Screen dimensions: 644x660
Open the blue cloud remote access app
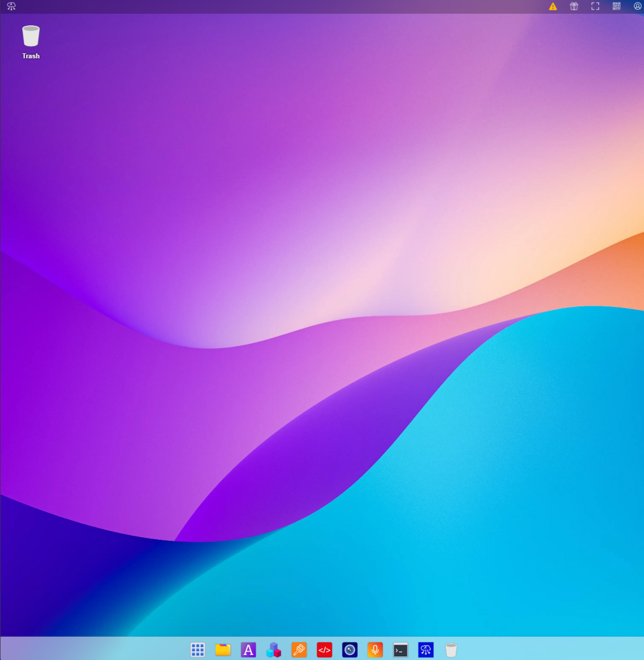(x=426, y=650)
